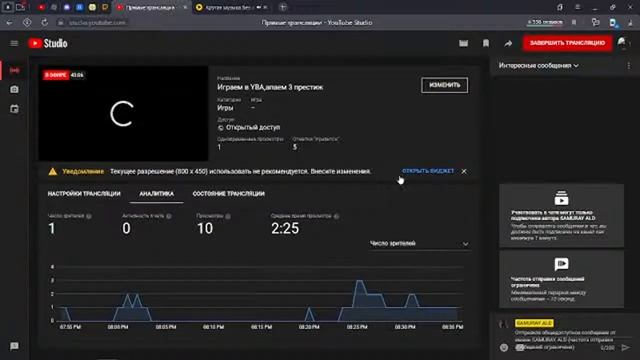
Task: Click the stream title Играем в YBA text
Action: 270,87
